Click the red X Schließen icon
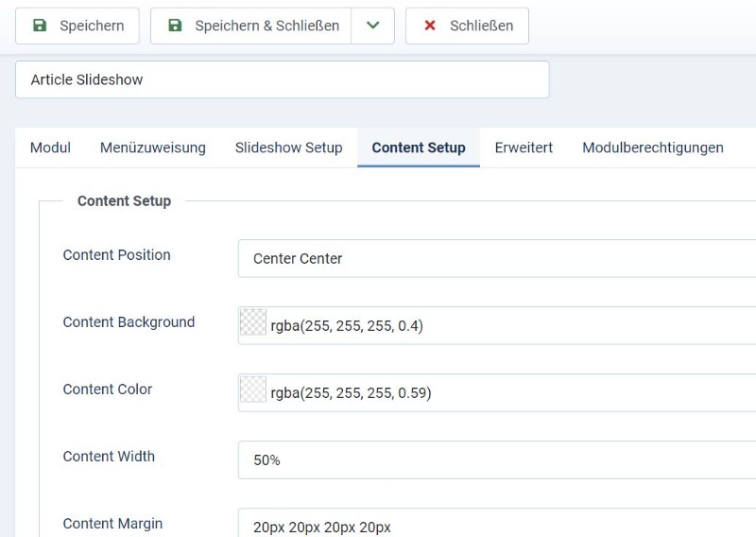 tap(430, 26)
